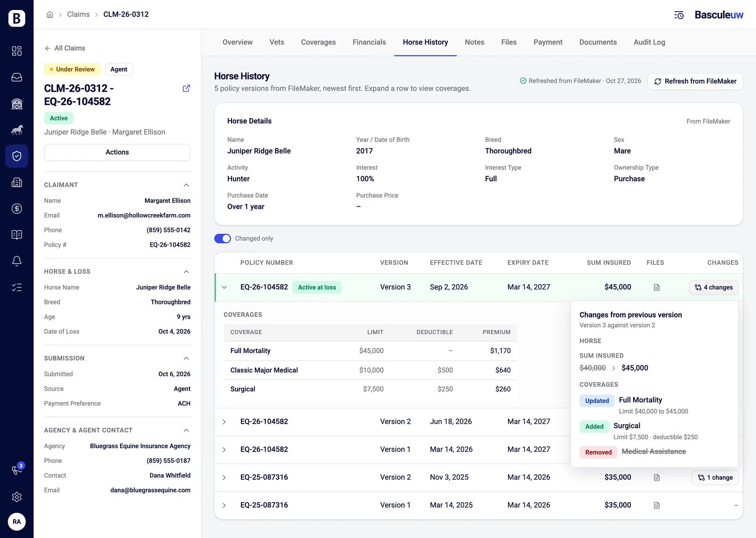The height and width of the screenshot is (538, 756).
Task: Select the shield claims icon in sidebar
Action: 17,156
